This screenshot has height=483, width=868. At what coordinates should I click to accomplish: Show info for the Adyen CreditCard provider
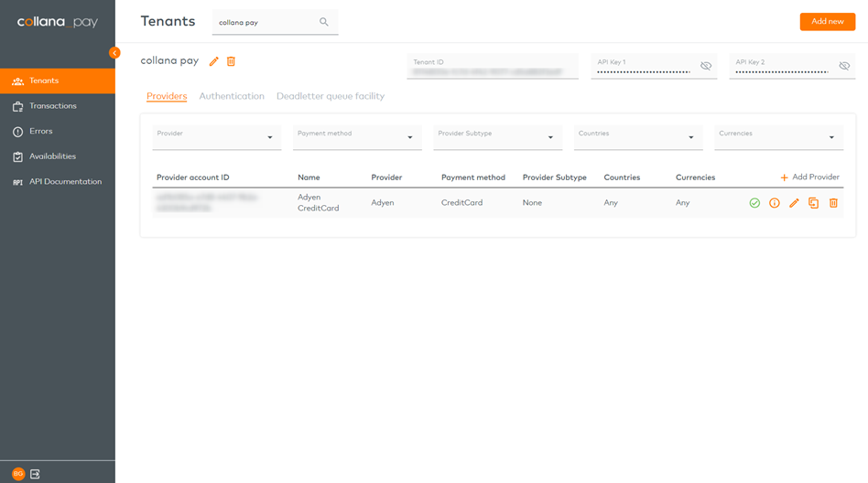[775, 203]
